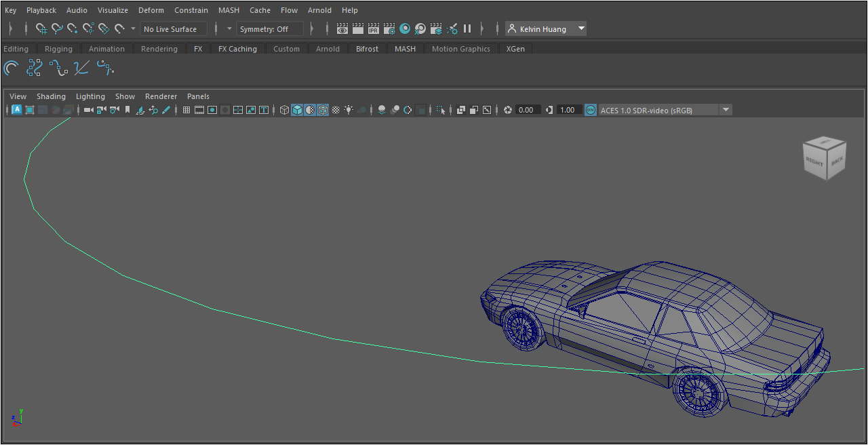868x445 pixels.
Task: Toggle color management ON button
Action: (590, 110)
